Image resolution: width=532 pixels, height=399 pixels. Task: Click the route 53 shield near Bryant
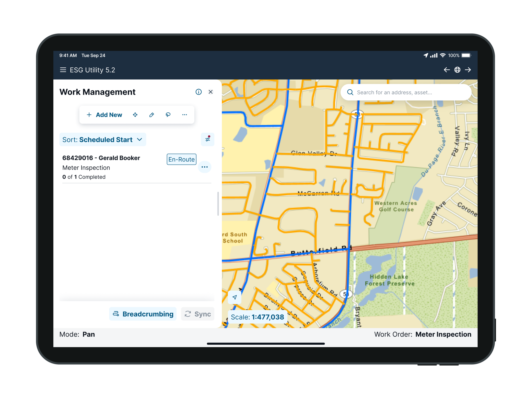pyautogui.click(x=346, y=294)
